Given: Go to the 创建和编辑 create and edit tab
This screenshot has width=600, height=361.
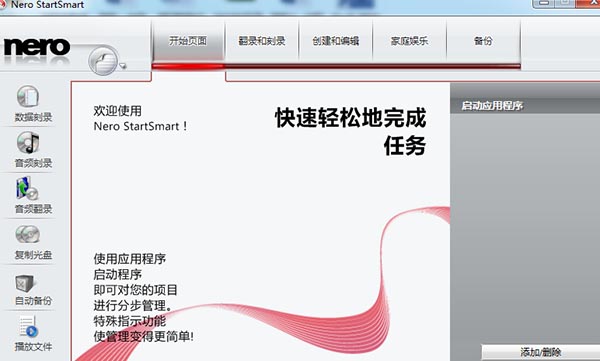Looking at the screenshot, I should 336,41.
